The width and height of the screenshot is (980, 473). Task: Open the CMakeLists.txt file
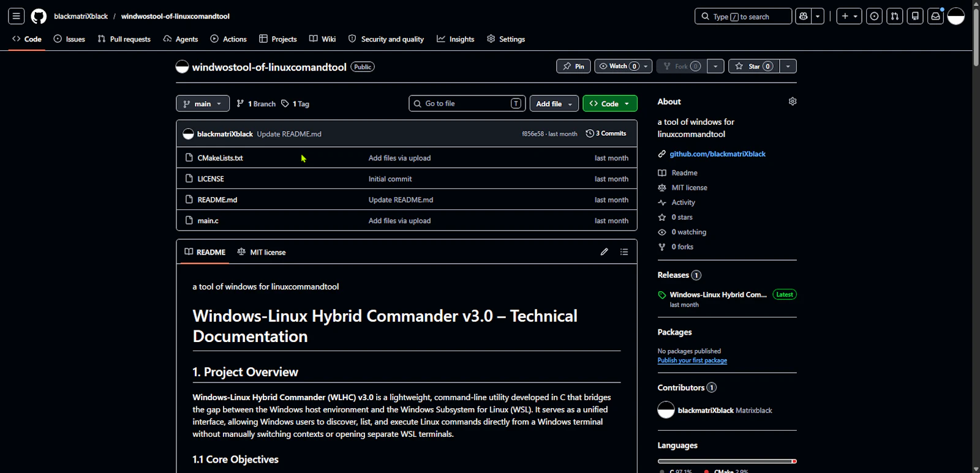click(x=220, y=158)
